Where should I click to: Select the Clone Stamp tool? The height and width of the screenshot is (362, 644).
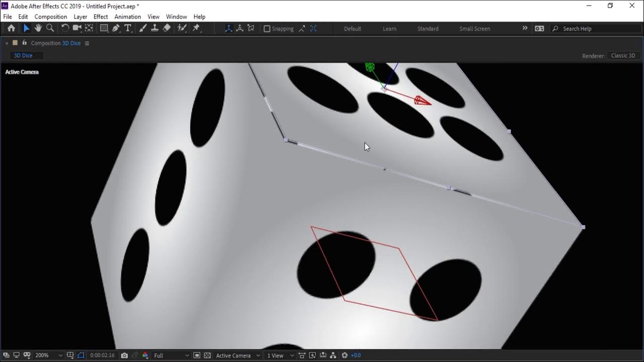click(155, 29)
